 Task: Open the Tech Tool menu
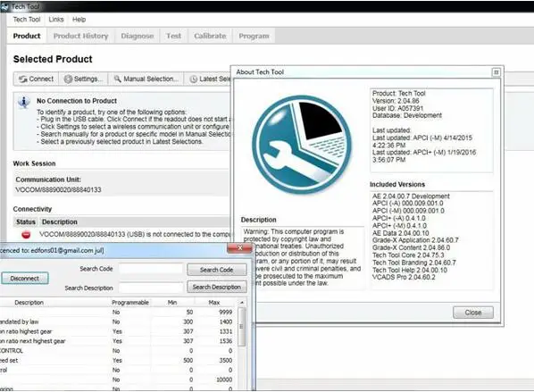pos(27,20)
